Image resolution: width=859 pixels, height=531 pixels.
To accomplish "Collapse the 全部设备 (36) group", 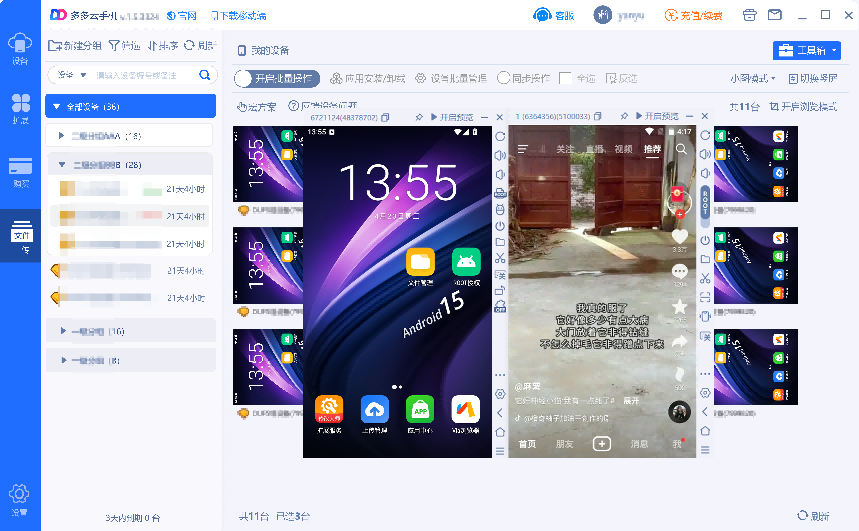I will point(56,106).
